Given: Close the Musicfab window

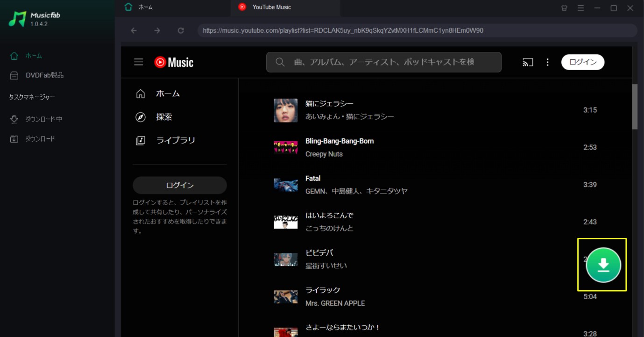Looking at the screenshot, I should pyautogui.click(x=630, y=8).
